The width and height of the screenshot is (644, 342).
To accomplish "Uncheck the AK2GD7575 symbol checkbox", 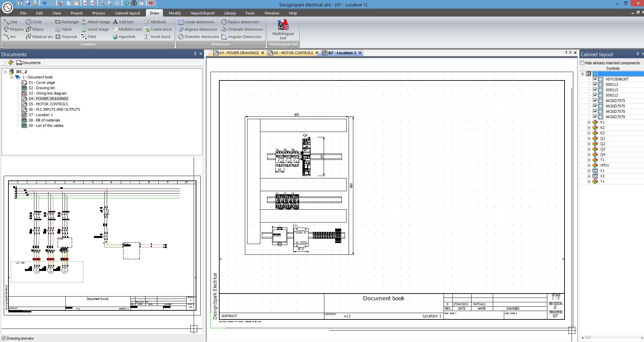I will tap(596, 100).
